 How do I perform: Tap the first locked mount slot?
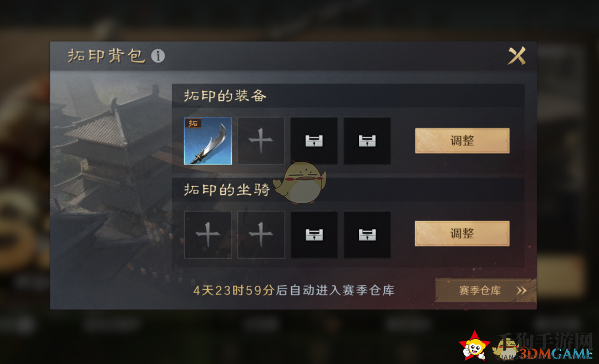(x=314, y=235)
